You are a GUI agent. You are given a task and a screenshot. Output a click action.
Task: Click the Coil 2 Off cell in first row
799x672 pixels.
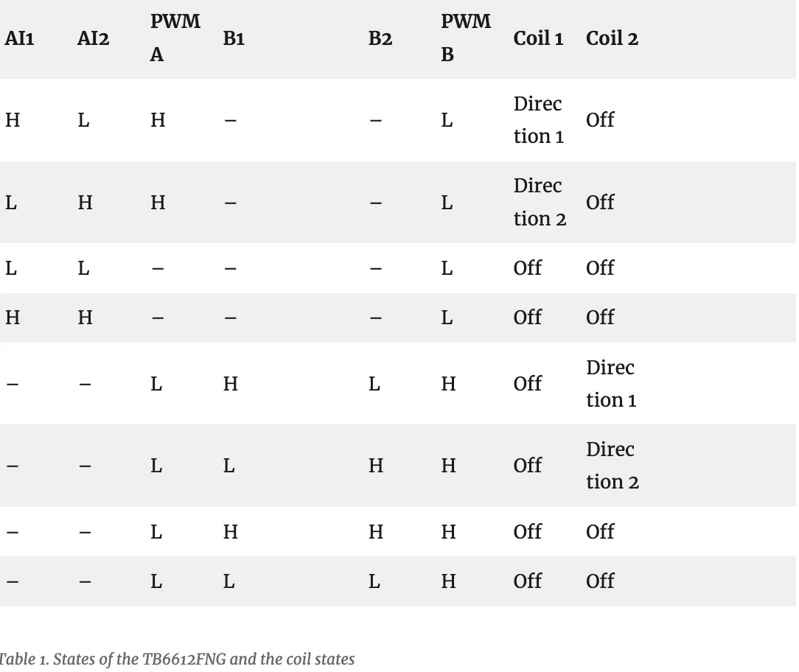click(600, 120)
